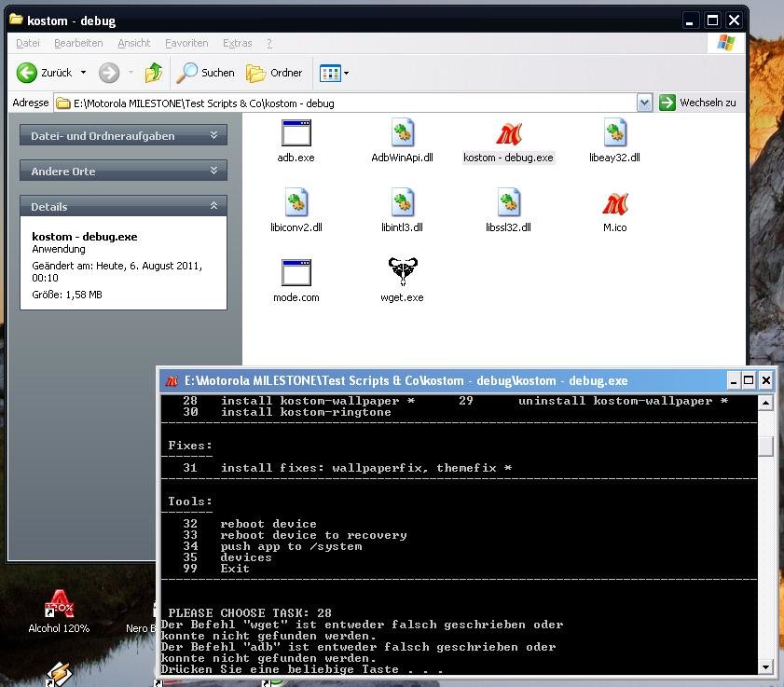The height and width of the screenshot is (687, 784).
Task: Click 'reboot device to recovery' console line
Action: (313, 535)
